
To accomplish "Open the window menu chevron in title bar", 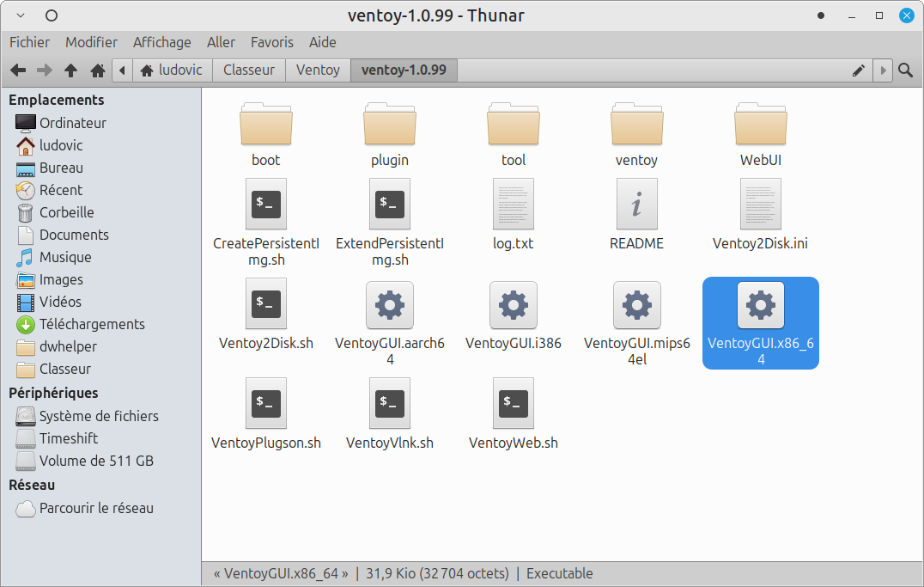I will point(21,15).
